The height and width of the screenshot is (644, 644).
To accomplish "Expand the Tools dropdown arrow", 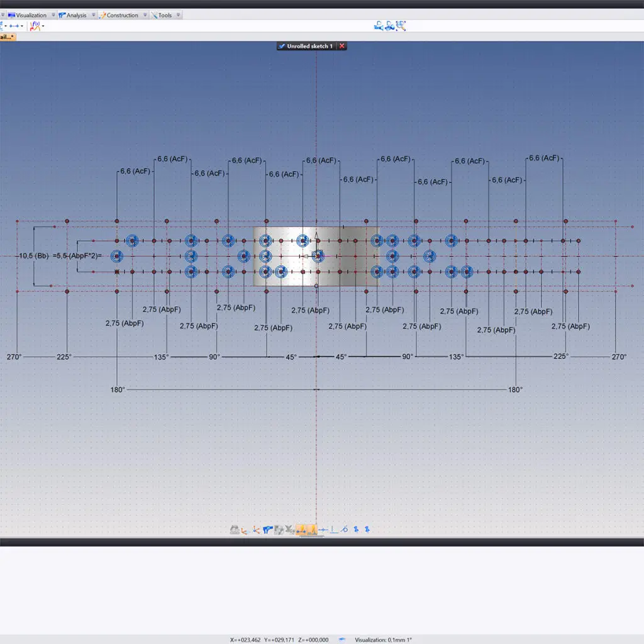I will (x=178, y=15).
